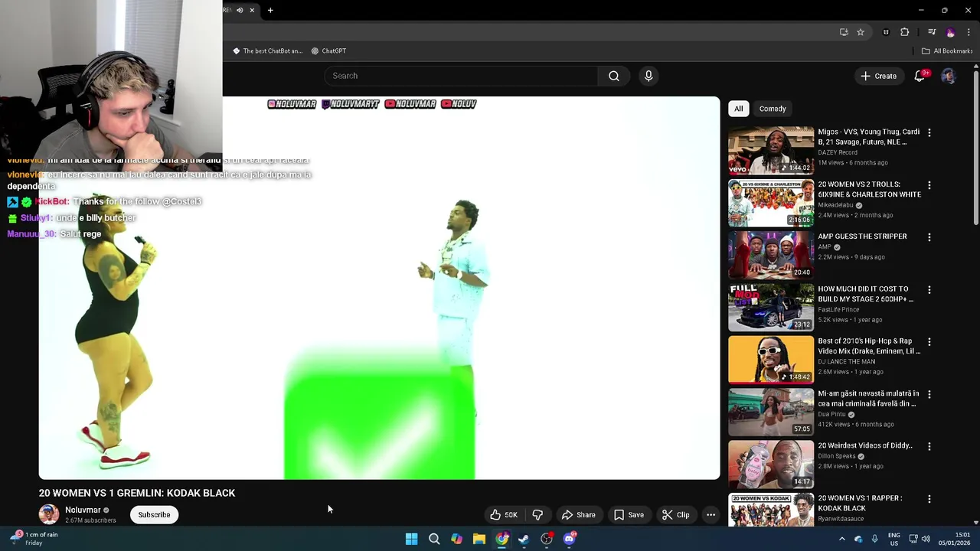This screenshot has height=551, width=980.
Task: Open Chrome extensions puzzle icon
Action: click(905, 32)
